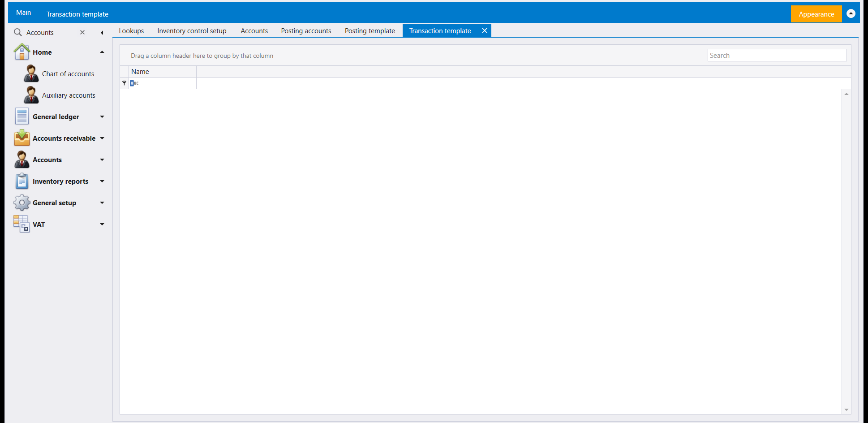
Task: Open Transaction template ribbon tab
Action: 77,14
